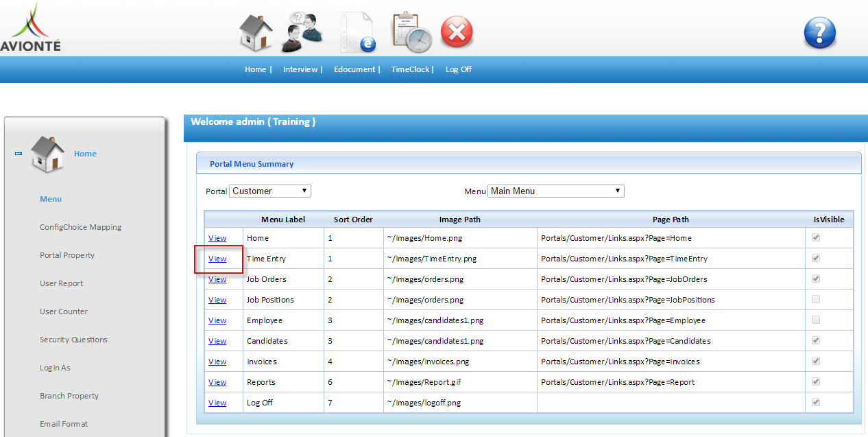Viewport: 868px width, 437px height.
Task: Click the Edocument page icon
Action: point(359,32)
